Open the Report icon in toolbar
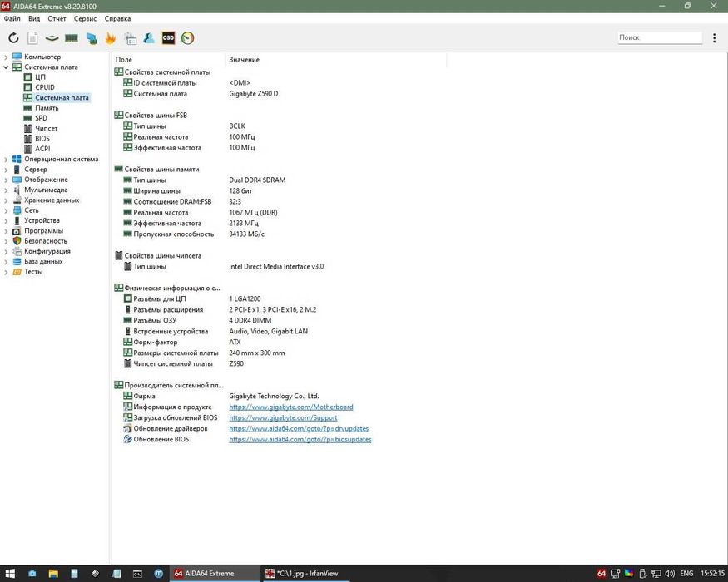 pos(32,38)
